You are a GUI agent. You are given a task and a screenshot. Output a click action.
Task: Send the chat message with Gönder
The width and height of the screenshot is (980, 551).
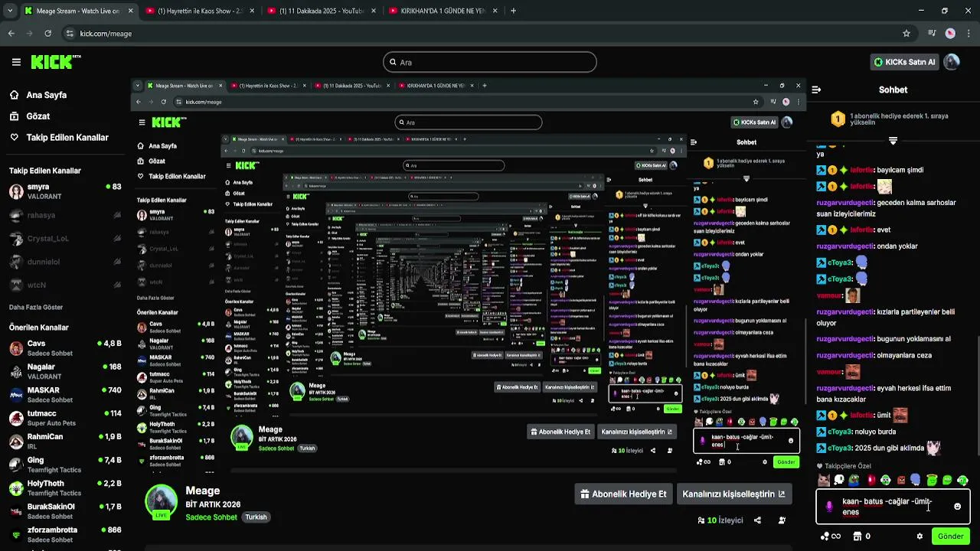point(950,536)
